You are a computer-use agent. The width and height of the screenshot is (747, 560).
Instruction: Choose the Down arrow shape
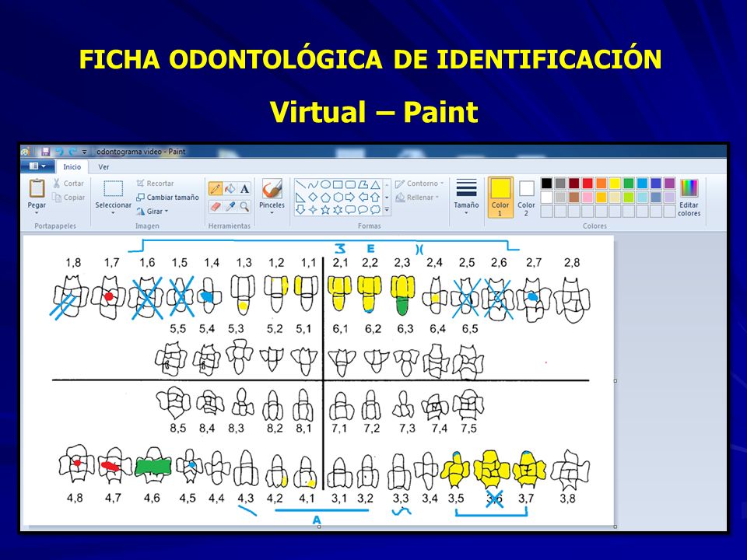coord(300,209)
